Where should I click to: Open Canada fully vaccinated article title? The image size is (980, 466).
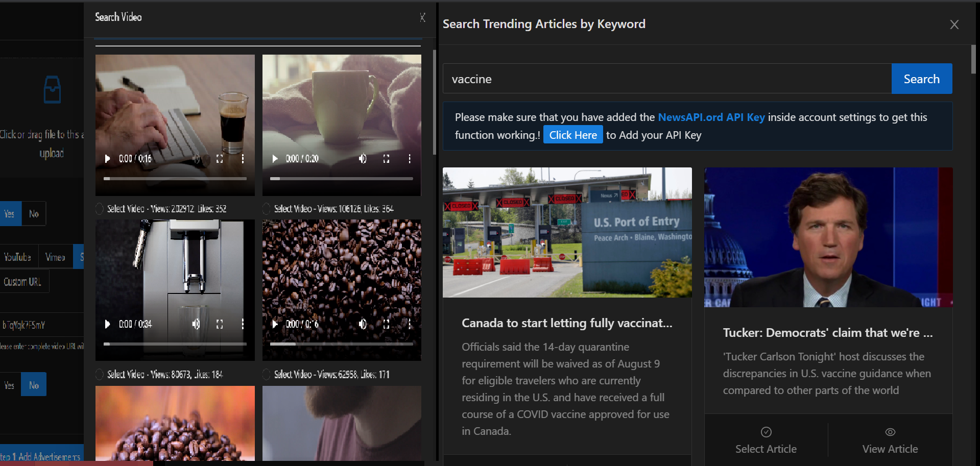567,323
